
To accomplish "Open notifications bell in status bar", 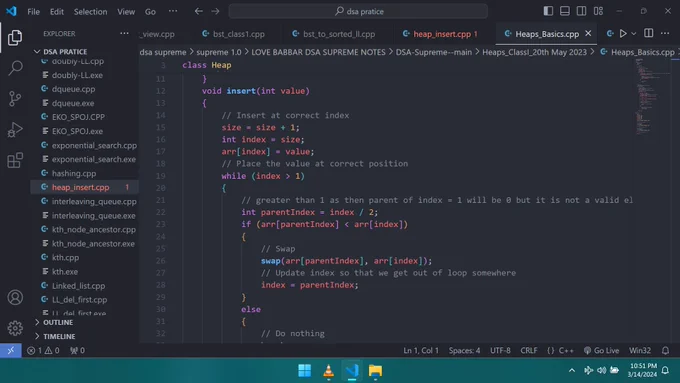I will (x=665, y=350).
